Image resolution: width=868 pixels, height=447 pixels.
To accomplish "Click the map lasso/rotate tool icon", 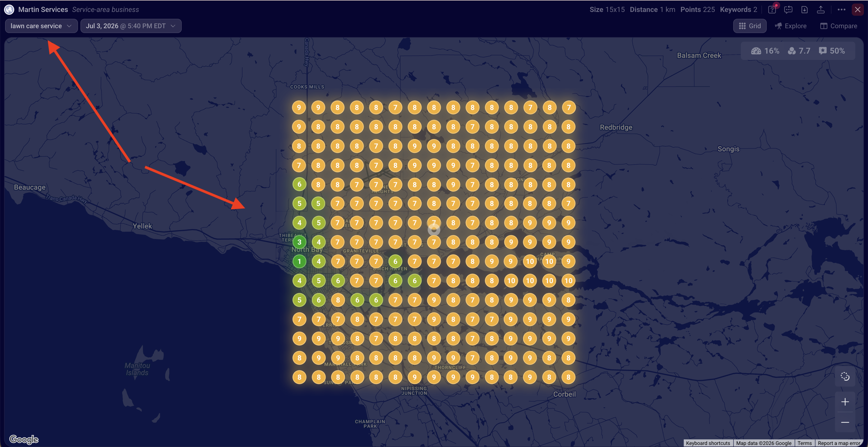I will tap(845, 376).
